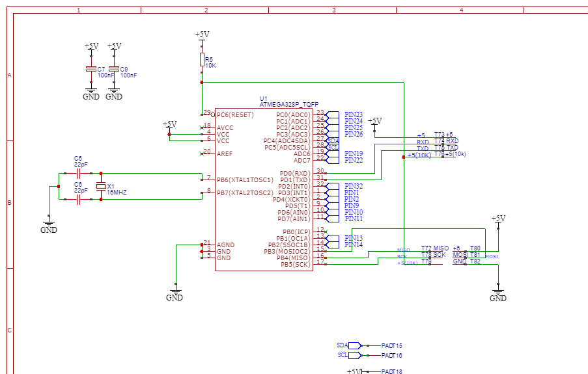The width and height of the screenshot is (588, 374).
Task: Select the T77 MISO pad
Action: pyautogui.click(x=435, y=248)
